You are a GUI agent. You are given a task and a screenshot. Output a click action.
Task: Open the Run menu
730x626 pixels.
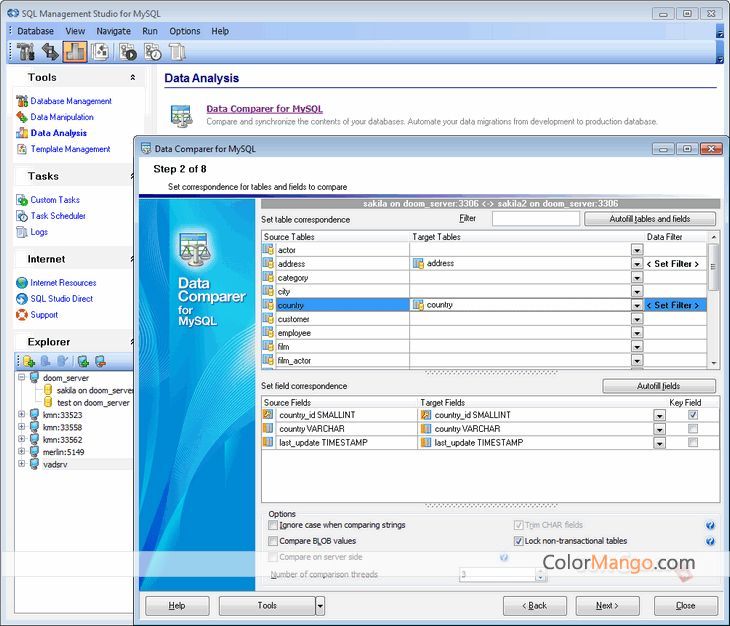point(150,31)
